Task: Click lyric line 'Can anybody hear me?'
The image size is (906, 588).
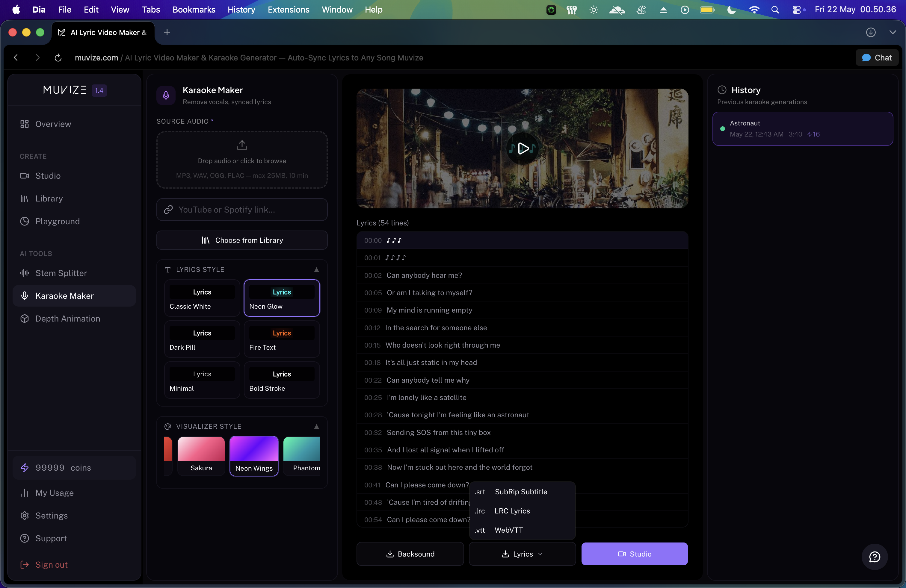Action: click(x=522, y=275)
